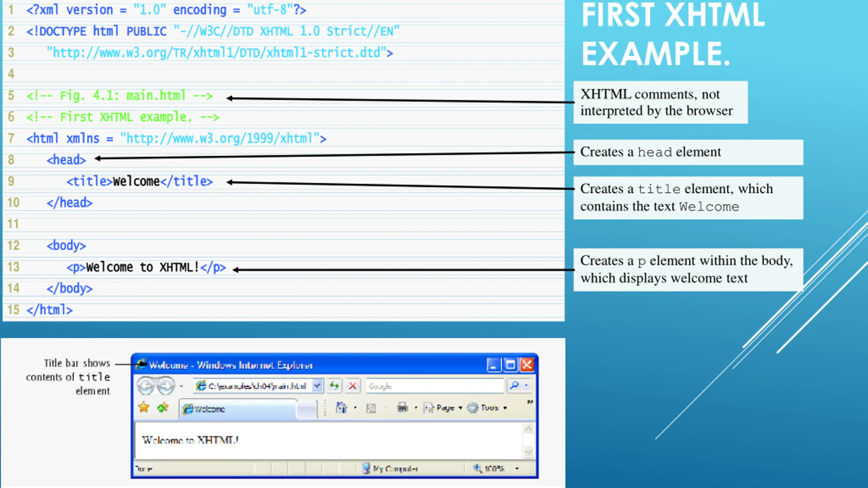Expand the Print options dropdown arrow
The height and width of the screenshot is (488, 868).
(416, 408)
